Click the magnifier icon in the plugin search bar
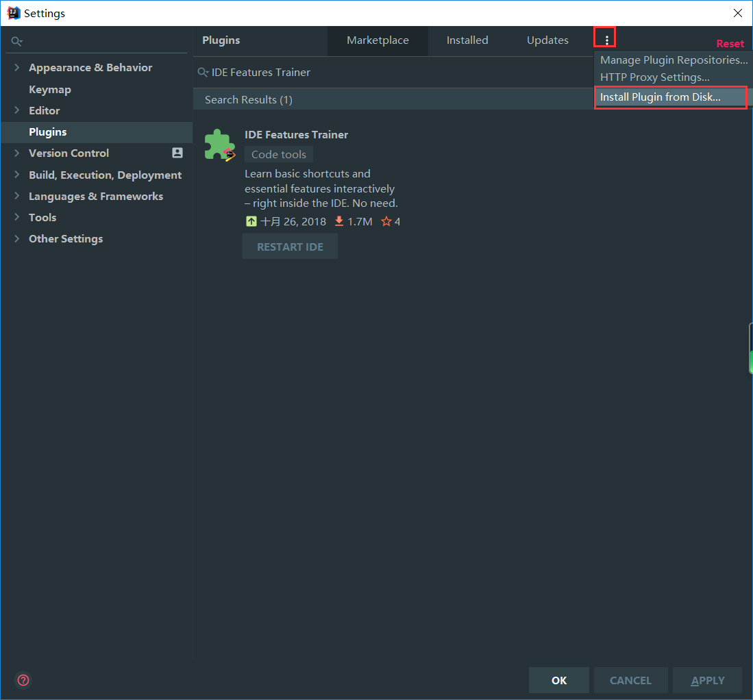This screenshot has width=753, height=700. (x=203, y=72)
